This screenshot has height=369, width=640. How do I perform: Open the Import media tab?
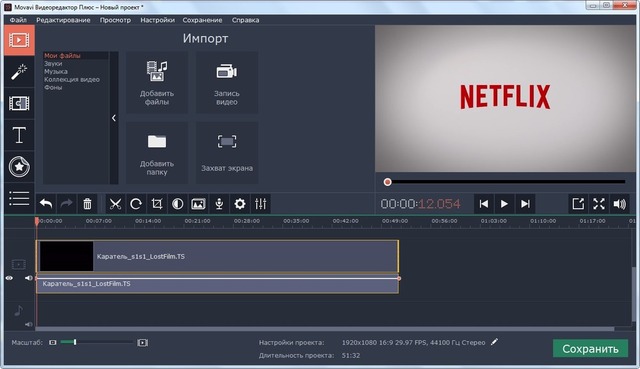coord(19,40)
